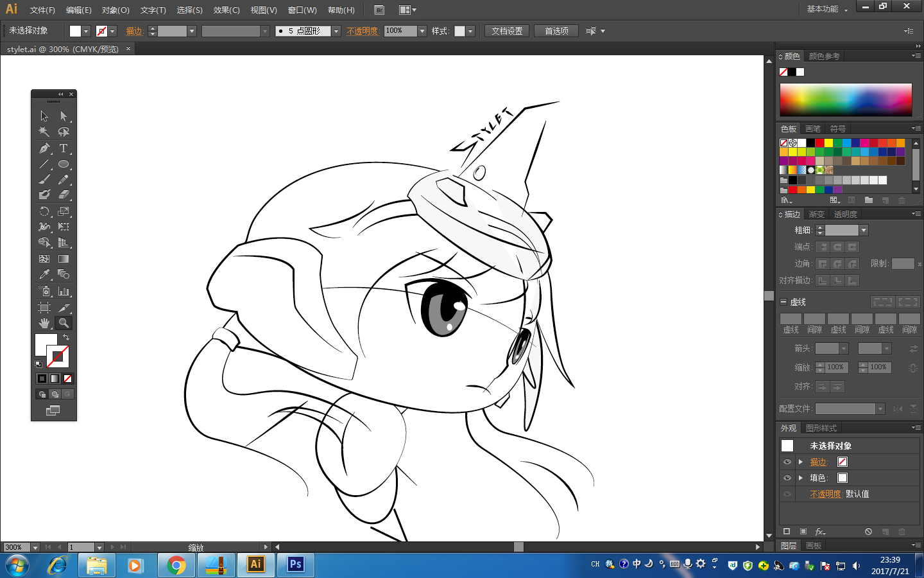The width and height of the screenshot is (924, 578).
Task: Swap fill and stroke colors in toolbox
Action: (x=65, y=337)
